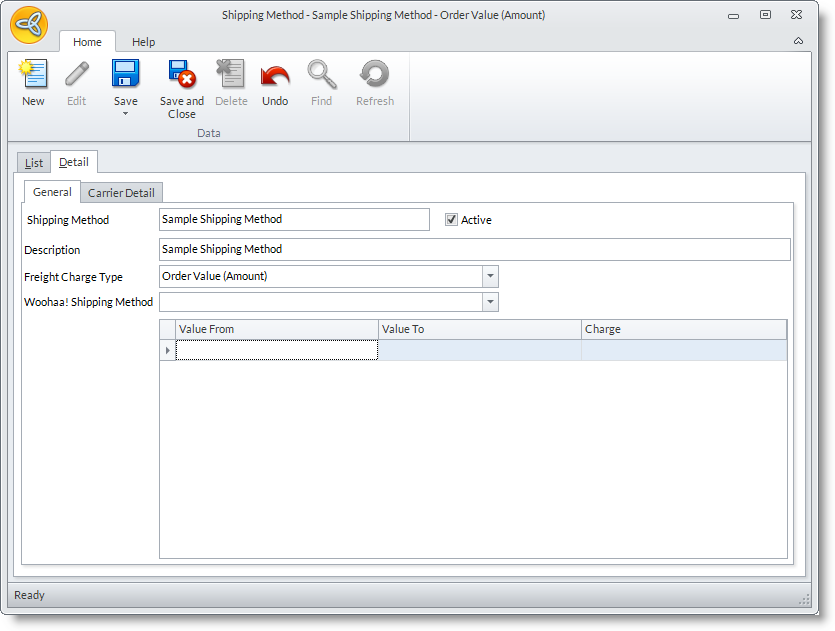Click the Delete icon in ribbon
The height and width of the screenshot is (631, 835).
pos(231,76)
